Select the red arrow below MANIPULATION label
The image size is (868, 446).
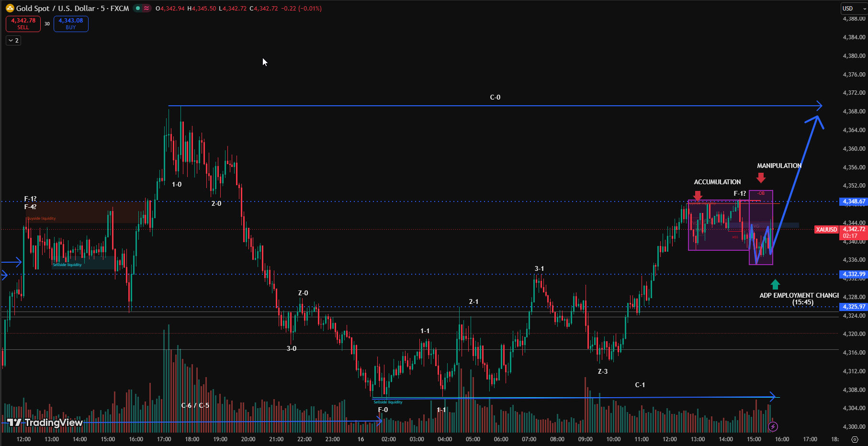(x=761, y=178)
